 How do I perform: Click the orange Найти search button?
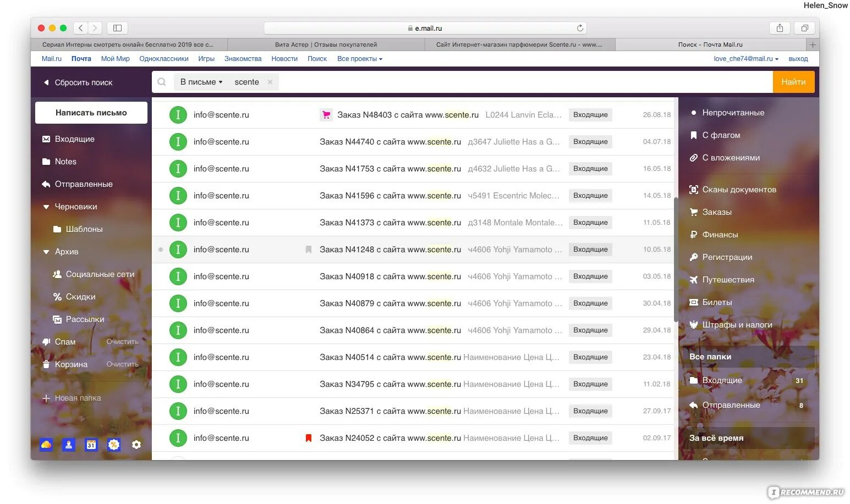793,82
